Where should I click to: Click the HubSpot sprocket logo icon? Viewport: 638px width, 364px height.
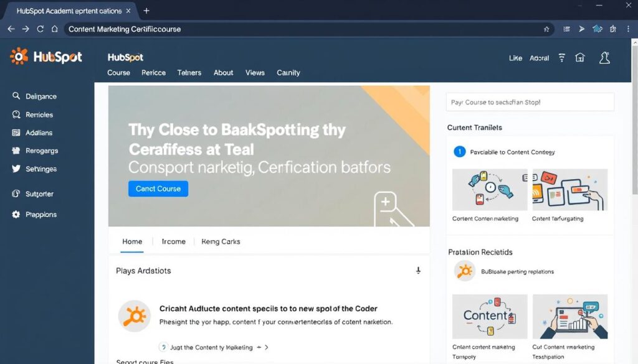pyautogui.click(x=19, y=56)
